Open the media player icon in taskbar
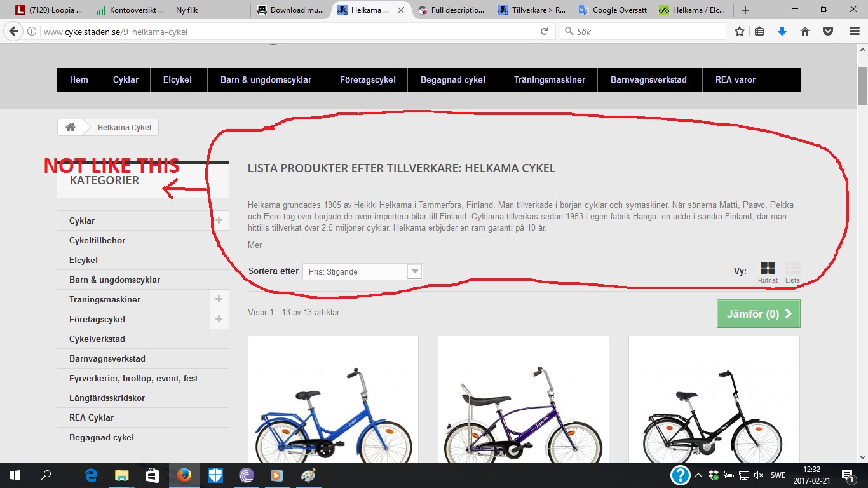This screenshot has height=488, width=868. pyautogui.click(x=276, y=475)
